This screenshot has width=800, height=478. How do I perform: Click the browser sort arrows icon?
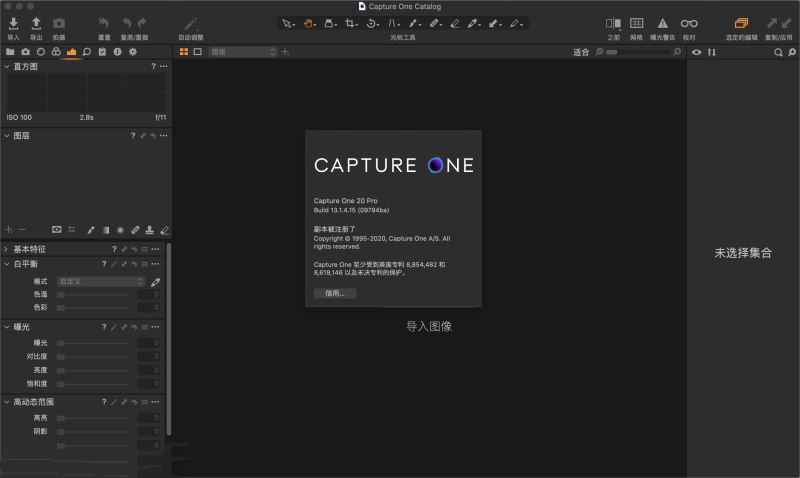pyautogui.click(x=712, y=52)
